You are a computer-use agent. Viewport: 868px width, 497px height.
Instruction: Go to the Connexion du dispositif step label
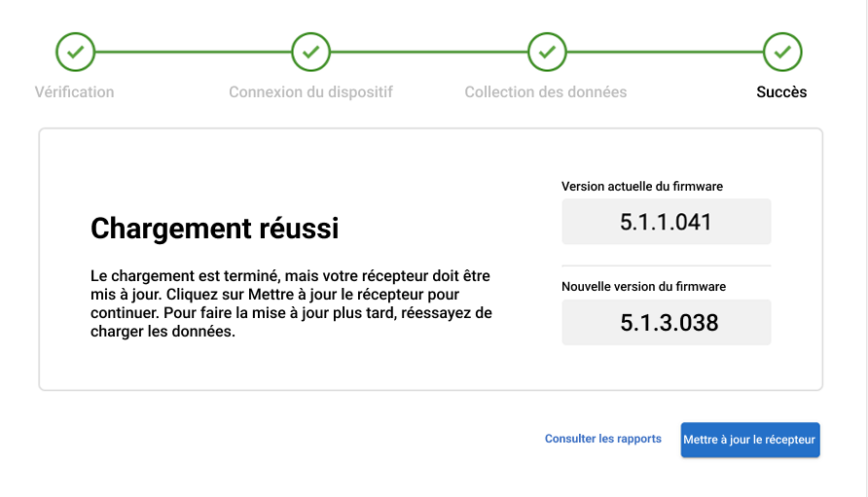pyautogui.click(x=310, y=92)
